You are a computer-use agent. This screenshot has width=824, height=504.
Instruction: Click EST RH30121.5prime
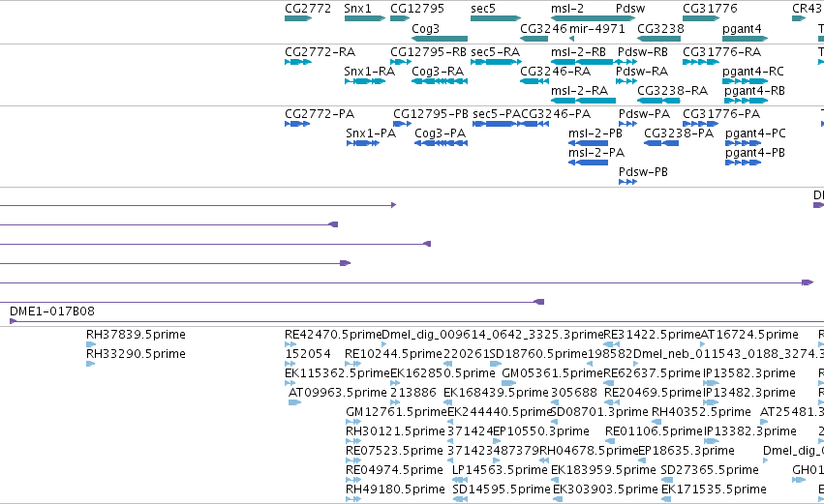click(x=353, y=441)
